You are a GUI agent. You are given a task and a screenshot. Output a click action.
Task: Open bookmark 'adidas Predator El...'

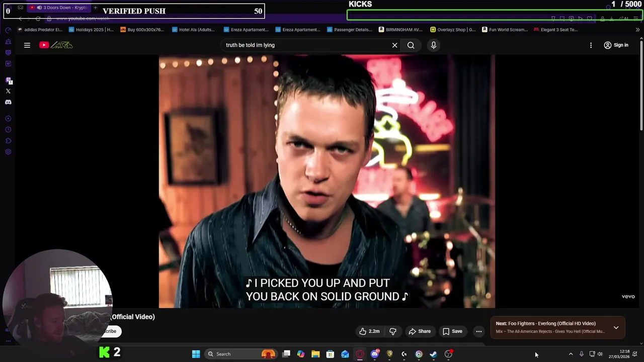(x=40, y=30)
